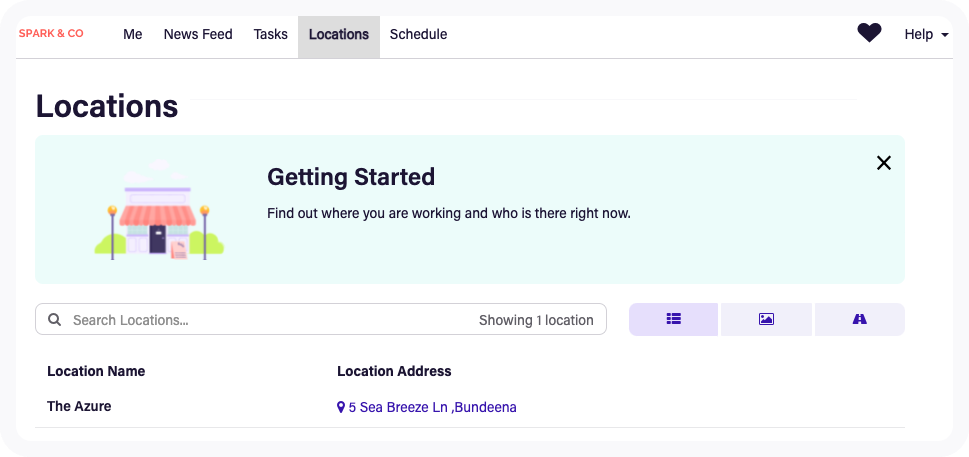Switch to photo grid view
Viewport: 969px width, 457px height.
click(766, 319)
